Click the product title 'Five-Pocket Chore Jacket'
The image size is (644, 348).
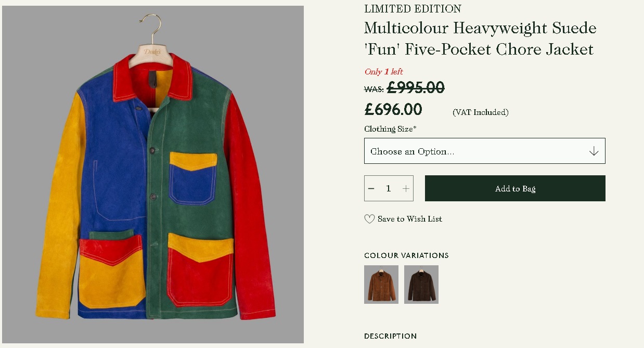click(480, 38)
